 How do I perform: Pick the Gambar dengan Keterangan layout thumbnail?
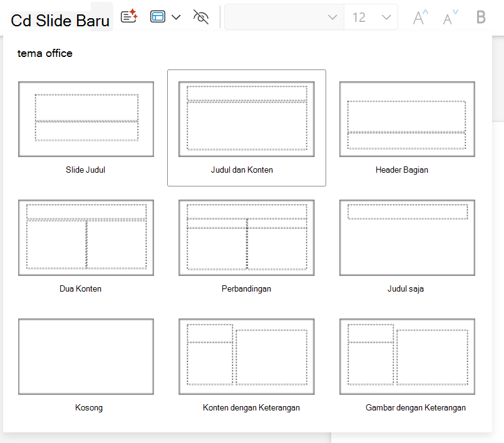coord(407,357)
